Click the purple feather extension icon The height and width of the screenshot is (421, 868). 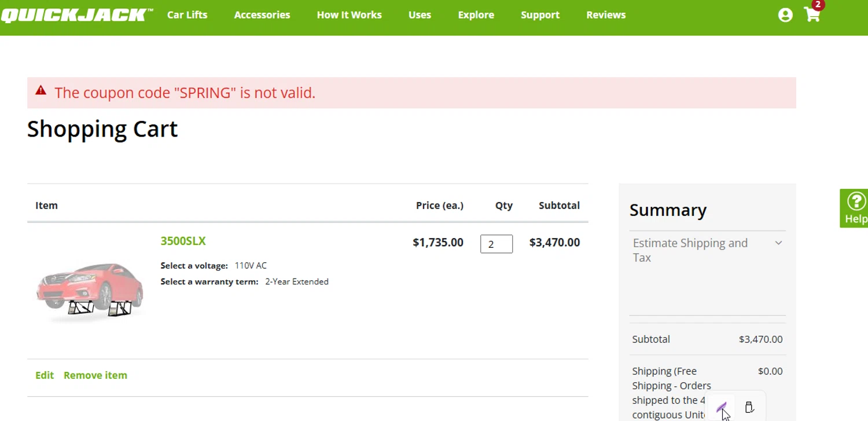pos(722,408)
